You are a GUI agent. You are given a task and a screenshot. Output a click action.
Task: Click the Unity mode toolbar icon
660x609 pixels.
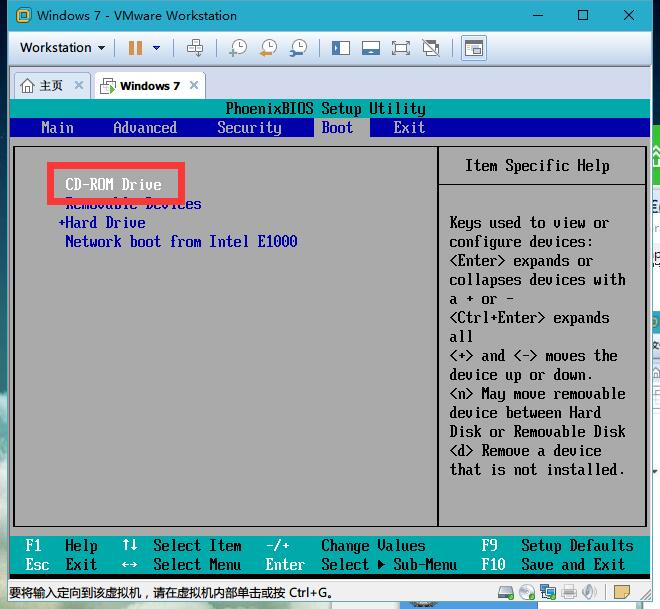click(431, 47)
